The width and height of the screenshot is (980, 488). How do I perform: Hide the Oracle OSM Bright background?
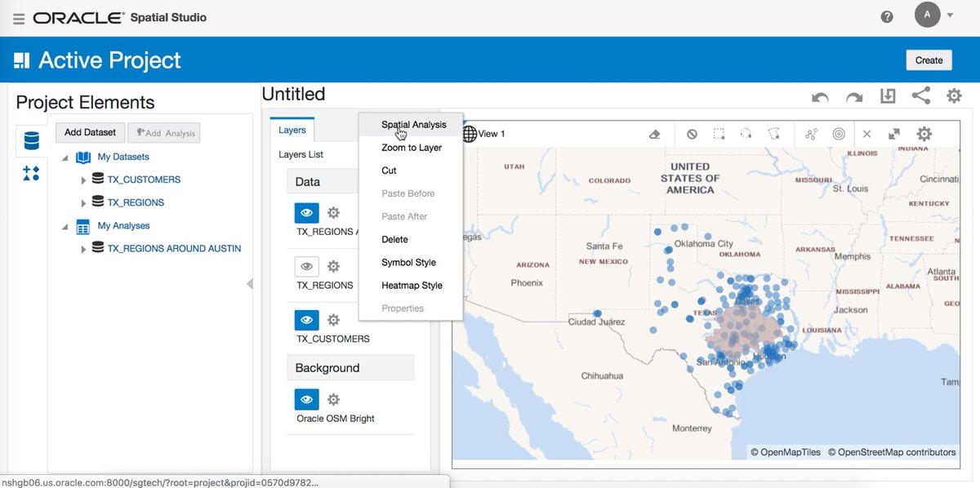coord(307,400)
